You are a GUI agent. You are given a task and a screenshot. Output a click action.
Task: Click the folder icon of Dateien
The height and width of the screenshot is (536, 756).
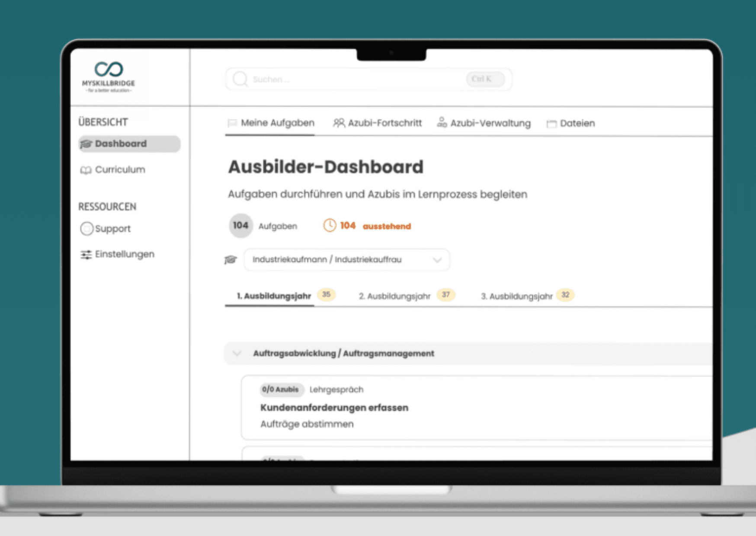coord(551,124)
